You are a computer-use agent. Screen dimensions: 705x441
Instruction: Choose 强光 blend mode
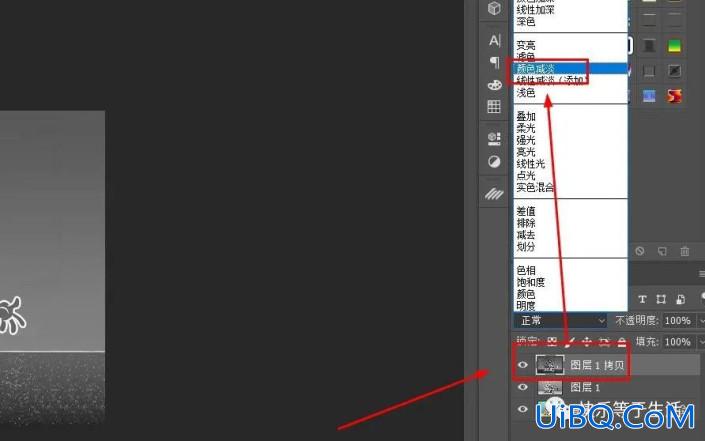570,140
